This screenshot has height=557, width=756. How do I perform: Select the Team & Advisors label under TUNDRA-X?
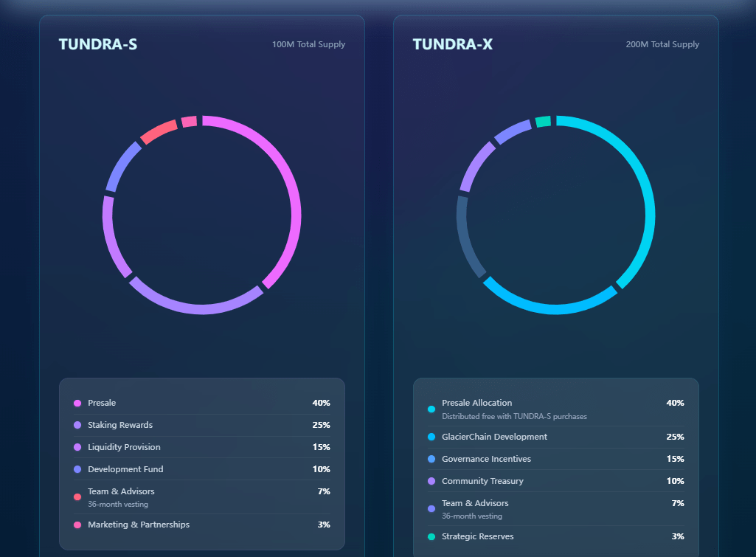click(475, 503)
